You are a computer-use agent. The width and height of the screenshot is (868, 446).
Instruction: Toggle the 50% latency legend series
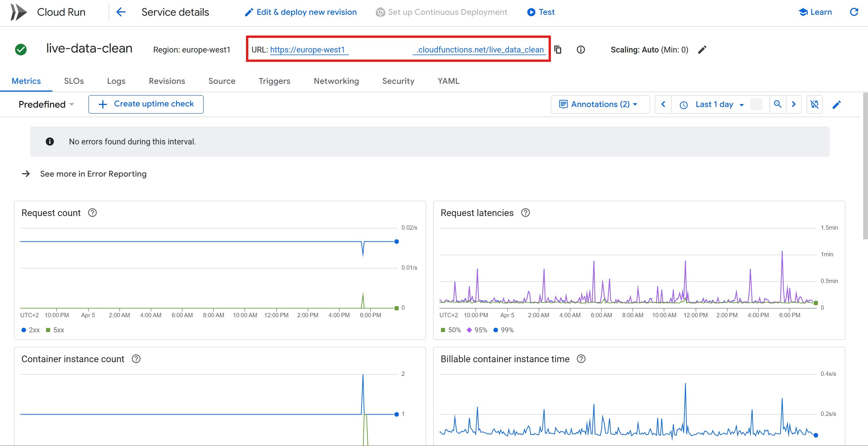pyautogui.click(x=451, y=330)
